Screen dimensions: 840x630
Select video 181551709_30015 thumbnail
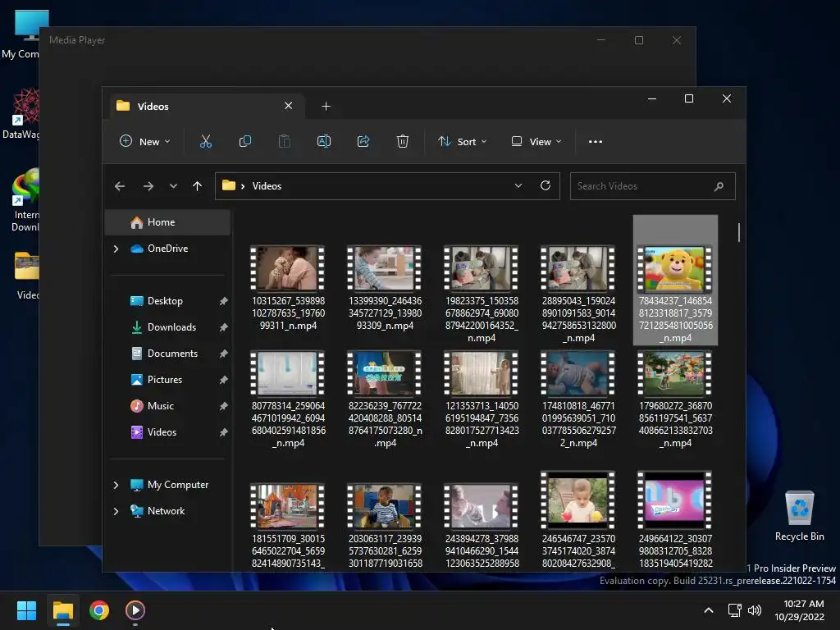pos(288,505)
